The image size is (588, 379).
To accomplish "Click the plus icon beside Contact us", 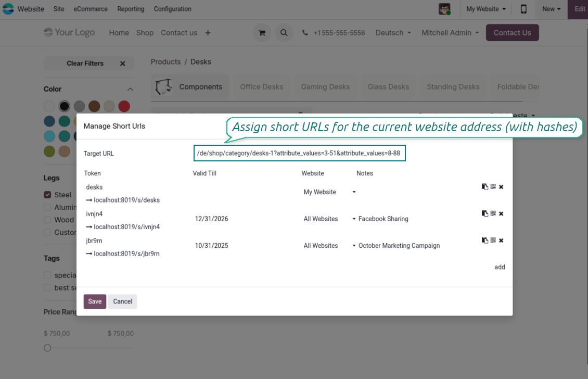I will [208, 33].
